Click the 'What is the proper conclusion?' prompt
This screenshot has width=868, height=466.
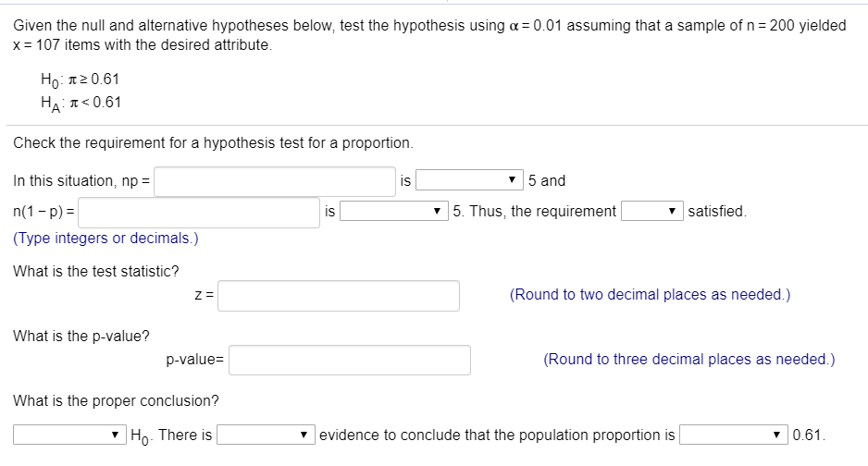point(116,401)
